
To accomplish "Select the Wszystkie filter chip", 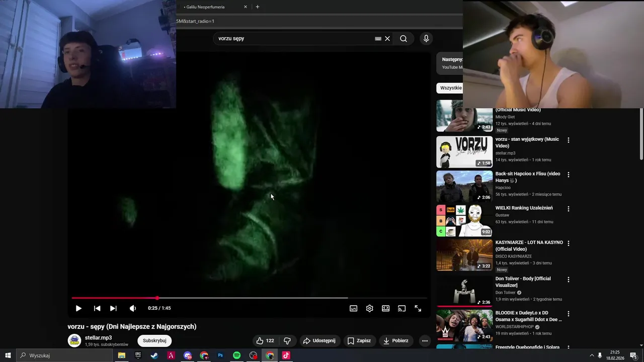I will [x=450, y=88].
